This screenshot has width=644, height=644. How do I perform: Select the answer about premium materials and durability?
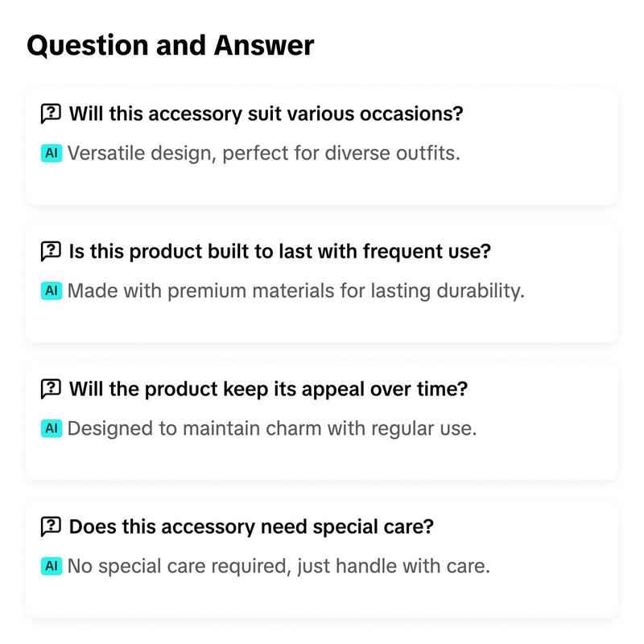point(295,291)
